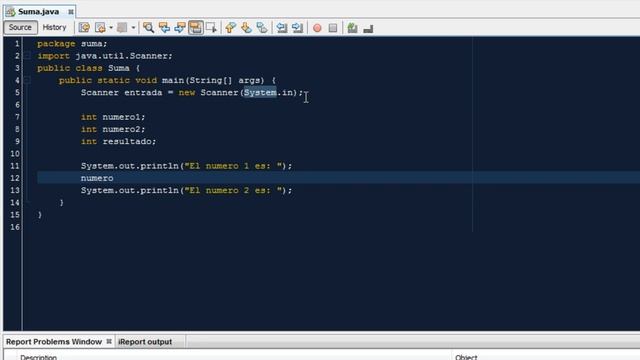Click 'int numero1;' declaration
The height and width of the screenshot is (360, 640).
113,117
